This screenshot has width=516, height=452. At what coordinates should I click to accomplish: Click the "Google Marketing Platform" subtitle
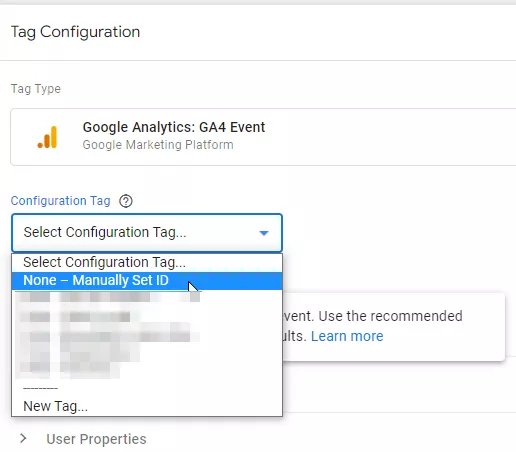point(158,145)
